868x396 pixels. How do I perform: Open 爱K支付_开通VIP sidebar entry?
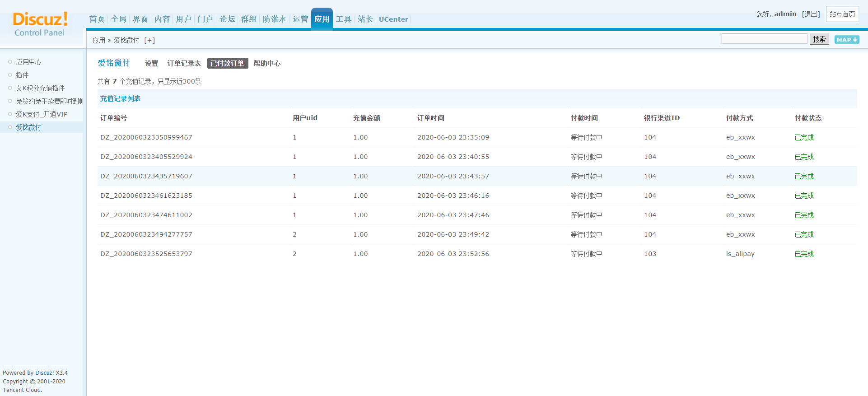42,114
